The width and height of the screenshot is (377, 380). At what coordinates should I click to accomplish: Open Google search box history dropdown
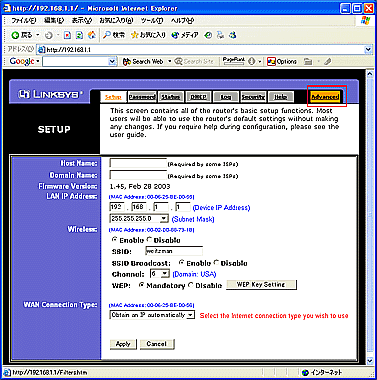click(x=112, y=62)
